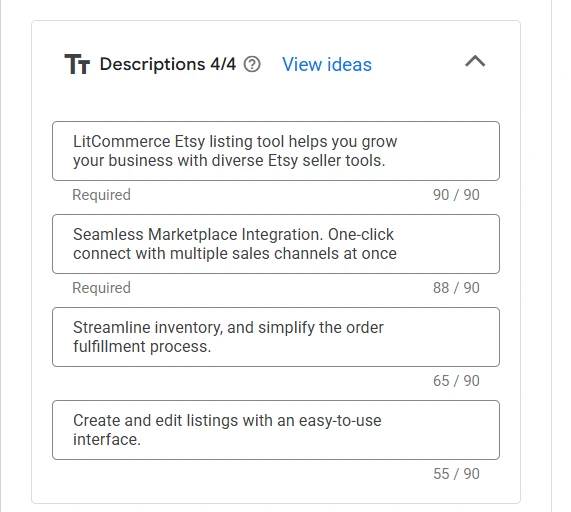
Task: Click the Descriptions help question-mark icon
Action: (x=252, y=64)
